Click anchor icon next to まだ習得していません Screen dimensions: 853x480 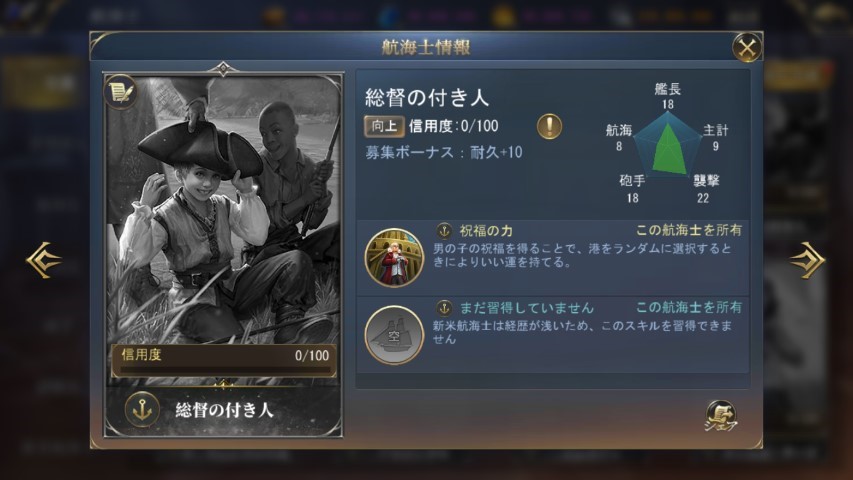[x=444, y=308]
